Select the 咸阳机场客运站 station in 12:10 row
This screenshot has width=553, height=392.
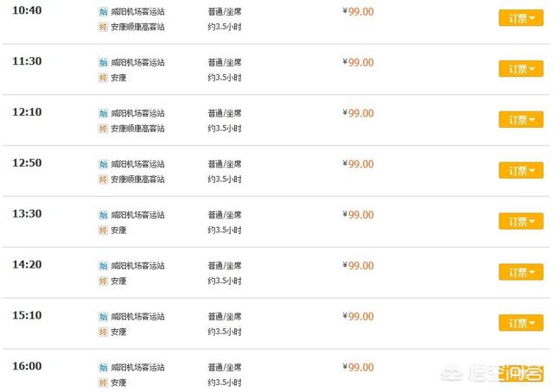click(137, 113)
